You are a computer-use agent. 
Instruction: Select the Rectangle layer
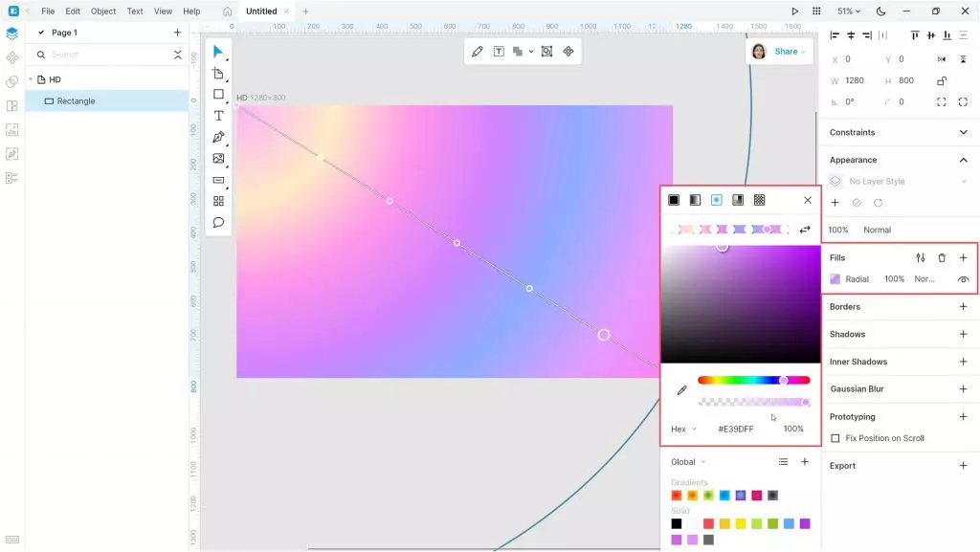pyautogui.click(x=107, y=100)
